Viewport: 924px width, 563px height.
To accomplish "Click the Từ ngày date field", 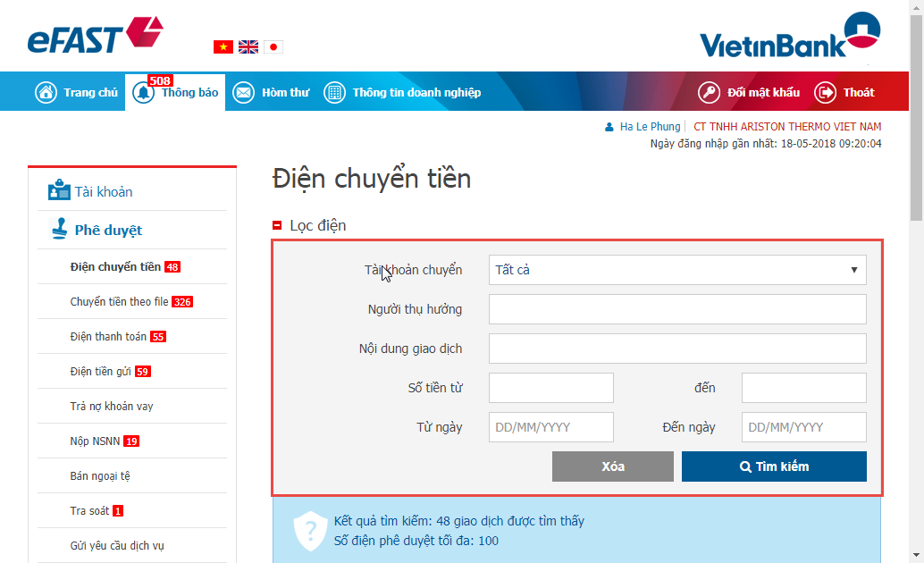I will click(551, 427).
